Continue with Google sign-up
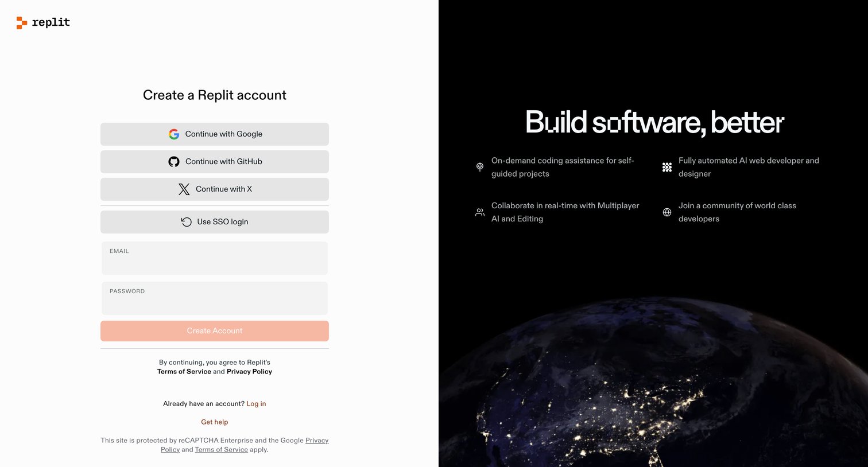Image resolution: width=868 pixels, height=467 pixels. point(215,134)
